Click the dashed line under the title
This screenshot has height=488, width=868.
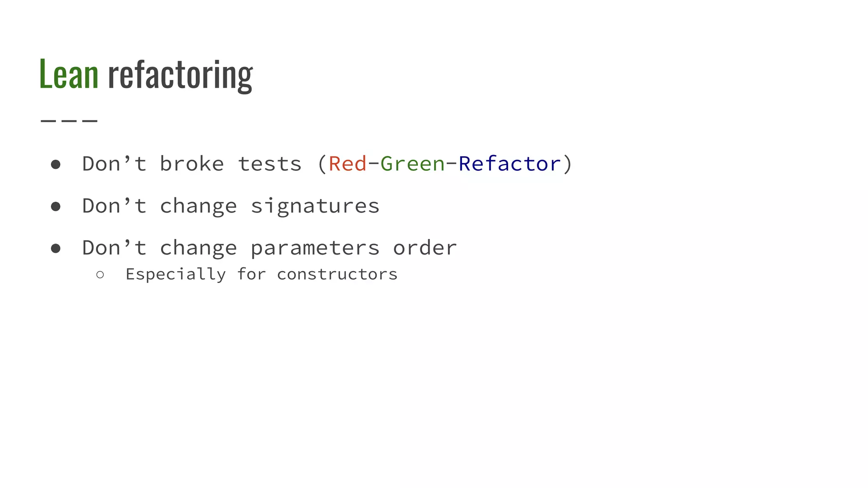pos(69,121)
